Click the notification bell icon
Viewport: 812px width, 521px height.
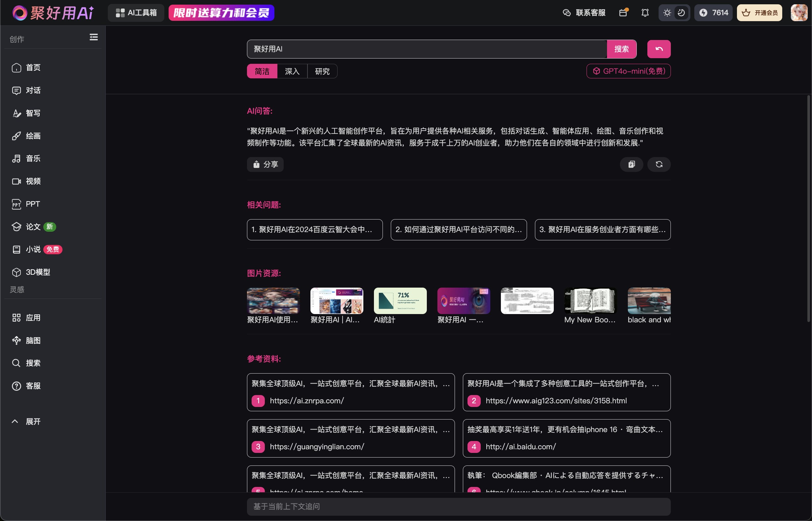pyautogui.click(x=645, y=13)
